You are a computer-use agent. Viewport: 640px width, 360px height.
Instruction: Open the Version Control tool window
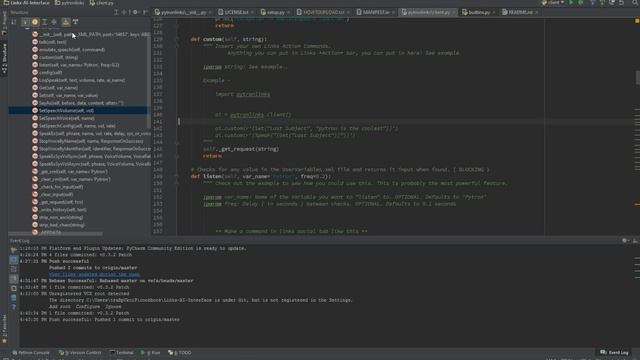click(80, 353)
